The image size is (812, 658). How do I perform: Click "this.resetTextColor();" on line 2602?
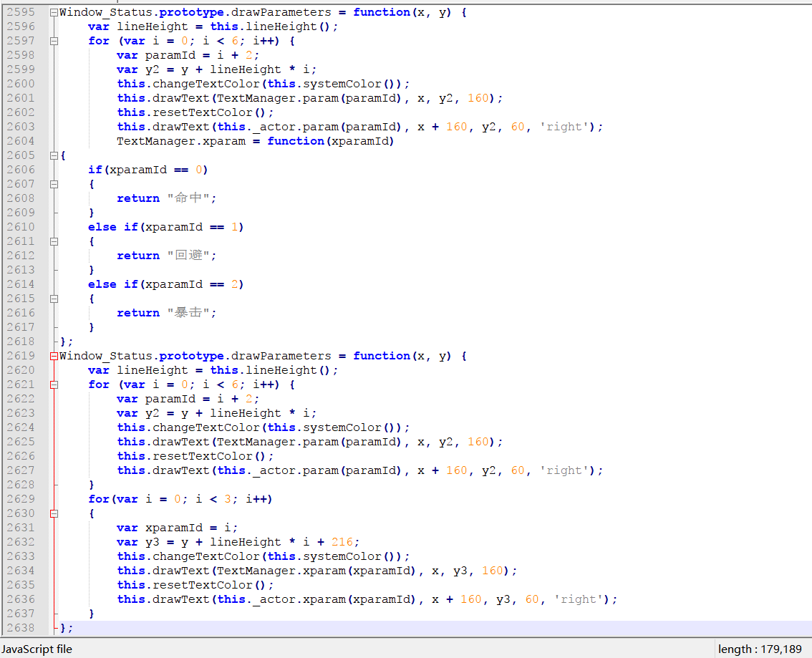coord(195,112)
